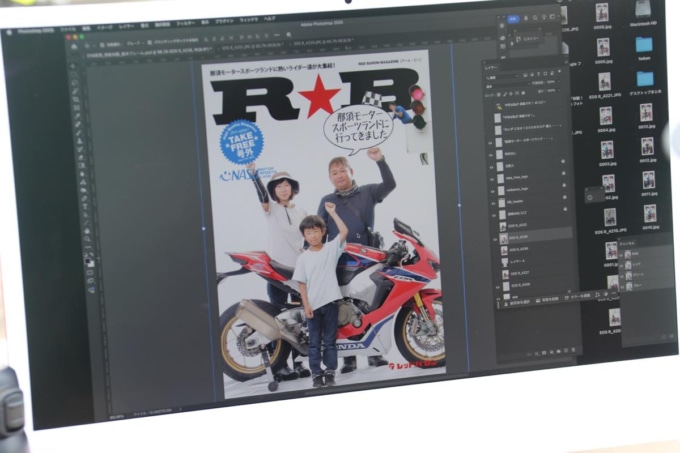Pick the Lasso tool from the toolbar
Screen dimensions: 680x453
click(75, 90)
